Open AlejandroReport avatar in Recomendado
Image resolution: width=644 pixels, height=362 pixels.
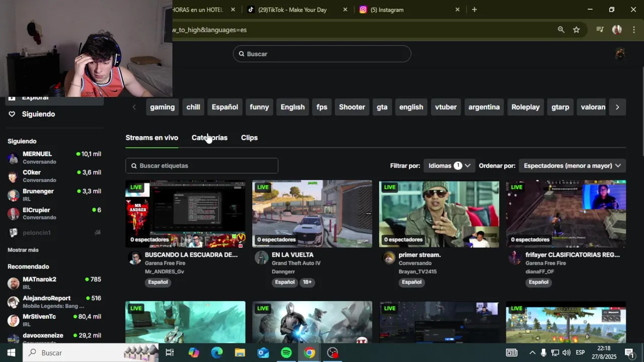pos(14,302)
